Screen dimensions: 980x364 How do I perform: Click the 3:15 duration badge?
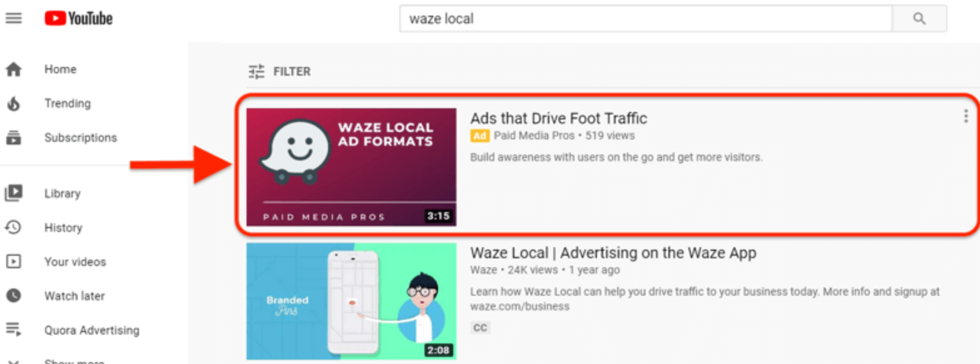[x=438, y=216]
